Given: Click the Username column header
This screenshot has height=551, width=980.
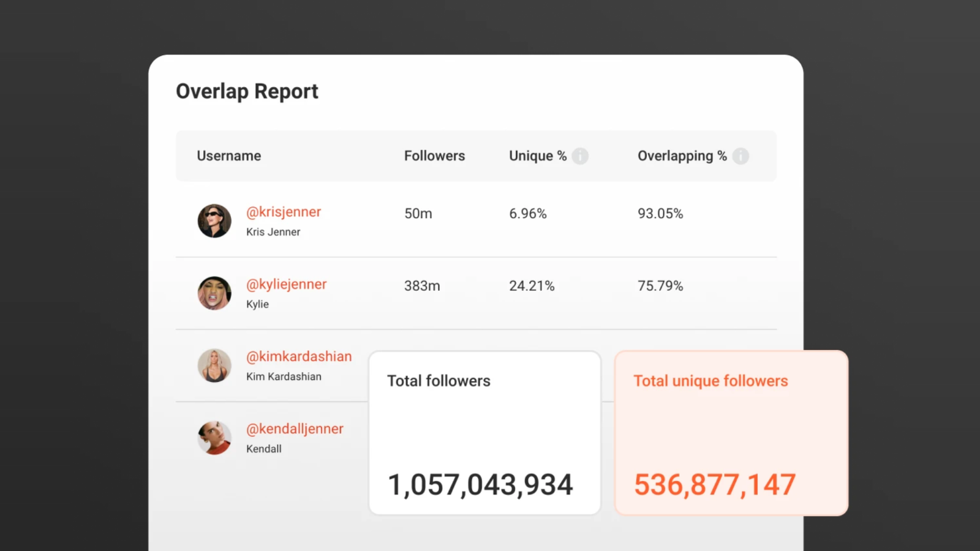Looking at the screenshot, I should (229, 156).
